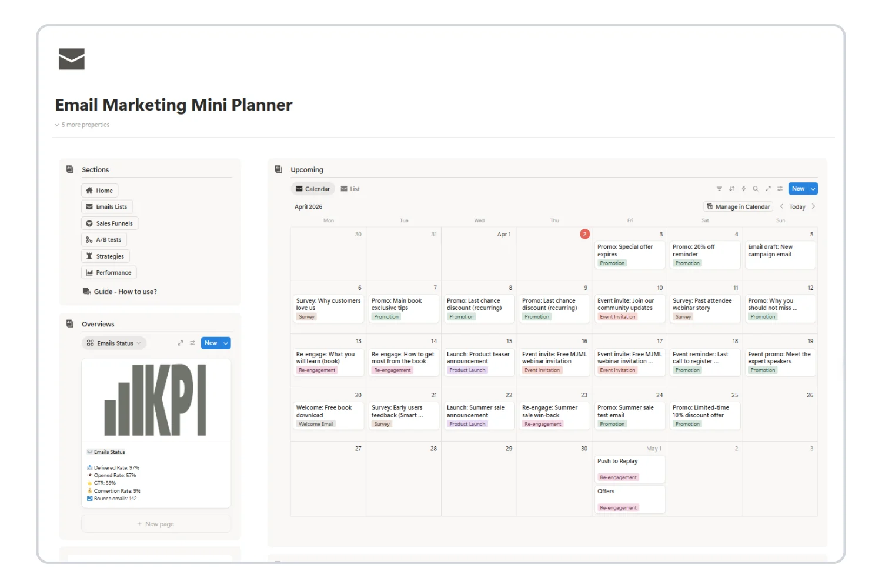Screen dimensions: 882x588
Task: Open the dropdown arrow on the New button
Action: pyautogui.click(x=813, y=188)
